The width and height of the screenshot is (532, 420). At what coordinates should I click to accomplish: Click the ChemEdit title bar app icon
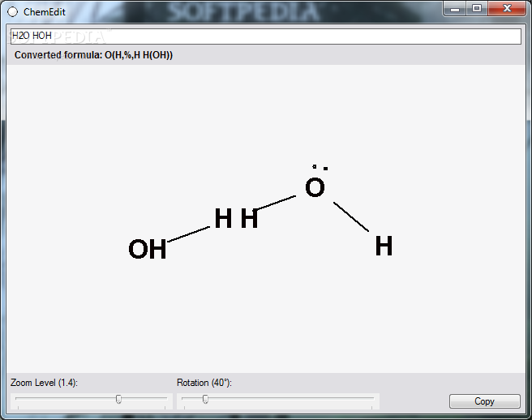12,12
